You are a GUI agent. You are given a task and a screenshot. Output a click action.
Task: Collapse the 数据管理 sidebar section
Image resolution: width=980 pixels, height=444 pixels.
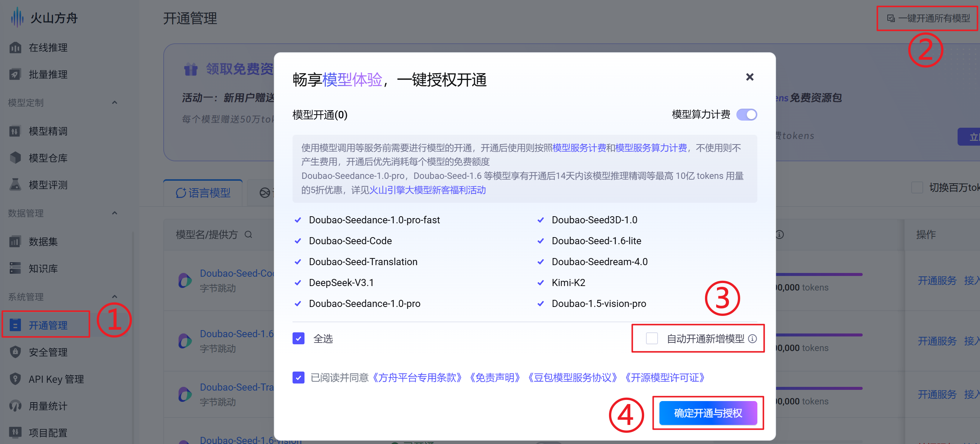pos(114,213)
